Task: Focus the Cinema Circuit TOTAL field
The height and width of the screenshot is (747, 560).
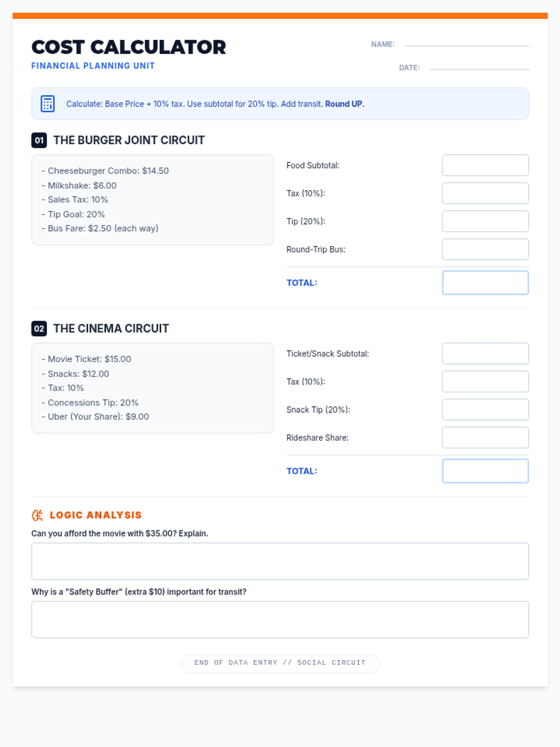Action: pyautogui.click(x=485, y=471)
